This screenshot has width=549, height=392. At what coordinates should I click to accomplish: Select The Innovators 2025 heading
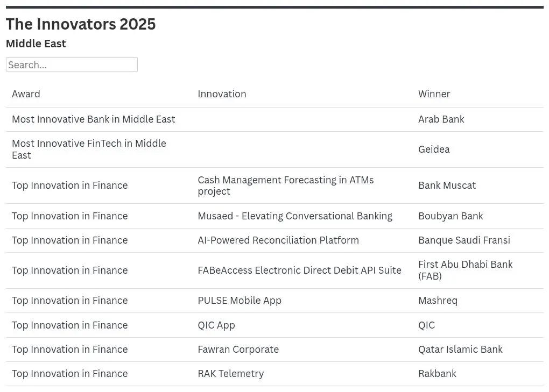pyautogui.click(x=81, y=24)
